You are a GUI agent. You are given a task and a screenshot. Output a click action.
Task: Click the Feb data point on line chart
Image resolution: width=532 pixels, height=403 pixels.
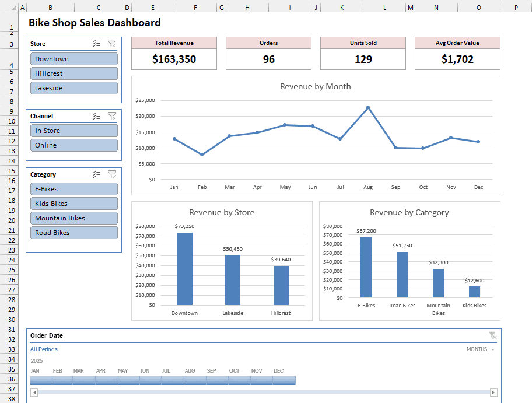(x=202, y=155)
